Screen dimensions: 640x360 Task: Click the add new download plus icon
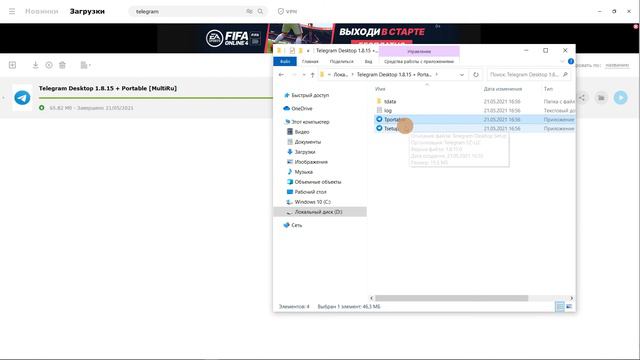click(x=12, y=65)
